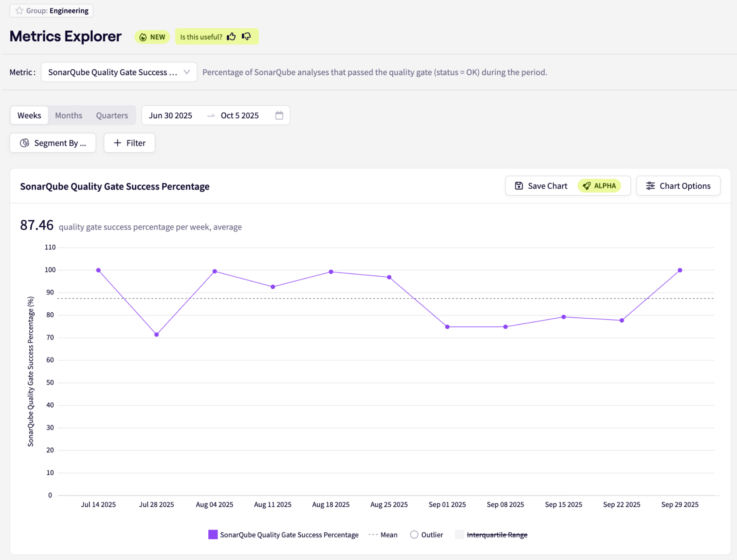This screenshot has width=737, height=560.
Task: Open the calendar icon in date range
Action: click(279, 115)
